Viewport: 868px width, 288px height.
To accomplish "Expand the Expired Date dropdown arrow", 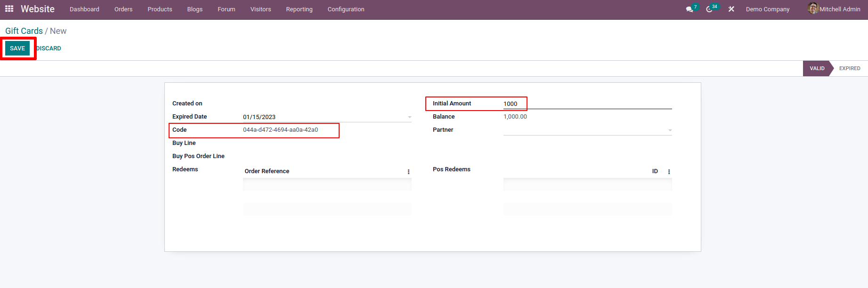I will (409, 117).
